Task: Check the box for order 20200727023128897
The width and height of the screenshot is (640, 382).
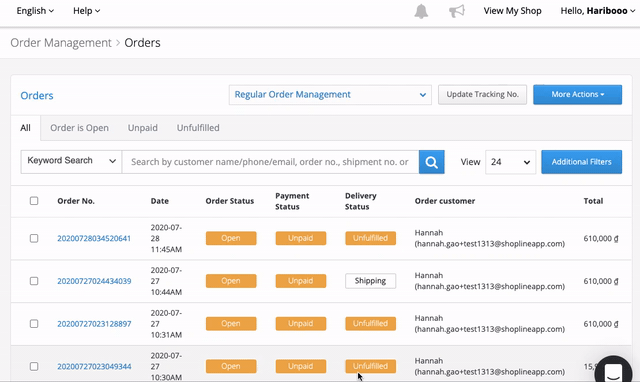Action: click(34, 324)
